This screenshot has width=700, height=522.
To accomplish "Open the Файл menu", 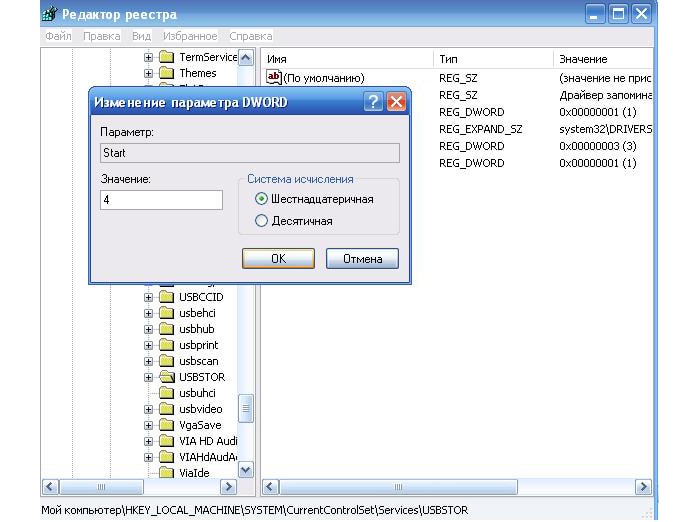I will (x=58, y=36).
